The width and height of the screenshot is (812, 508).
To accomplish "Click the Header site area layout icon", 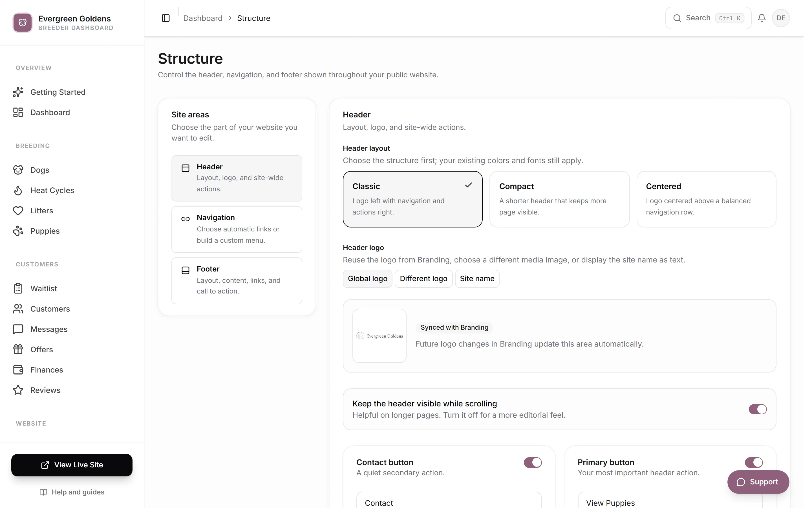I will [186, 168].
